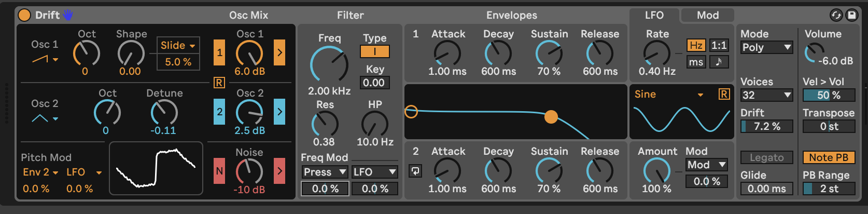This screenshot has width=868, height=214.
Task: Select 1:1 ratio LFO rate mode
Action: pos(719,45)
